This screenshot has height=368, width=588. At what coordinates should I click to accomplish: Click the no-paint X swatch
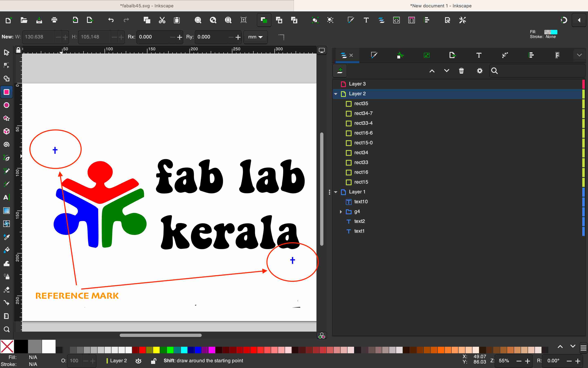(x=7, y=347)
